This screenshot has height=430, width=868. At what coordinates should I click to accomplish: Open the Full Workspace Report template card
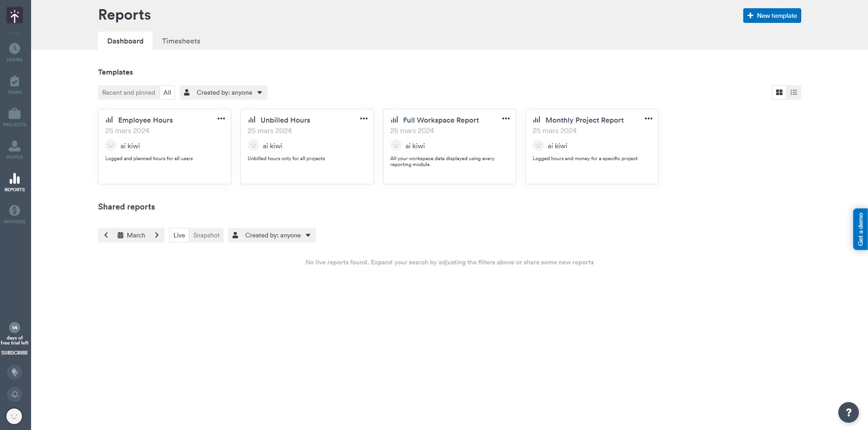coord(449,146)
